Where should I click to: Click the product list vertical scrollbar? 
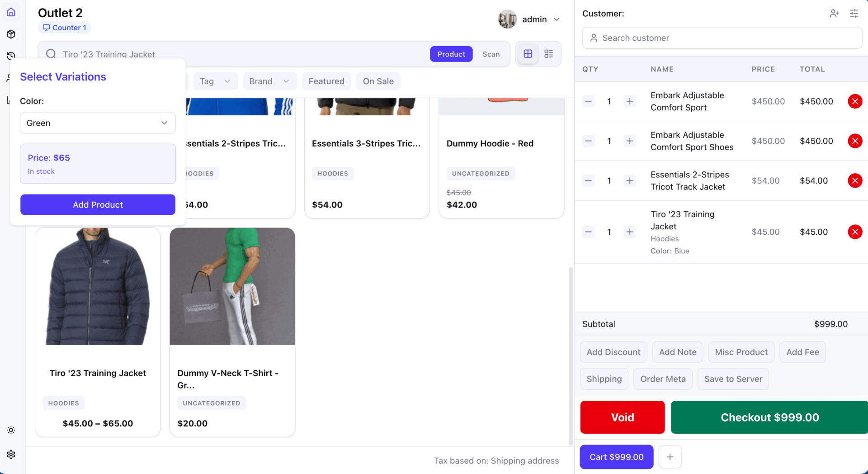571,356
